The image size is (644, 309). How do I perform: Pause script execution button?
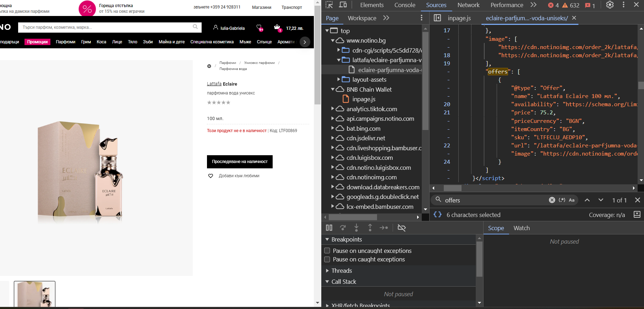(329, 228)
